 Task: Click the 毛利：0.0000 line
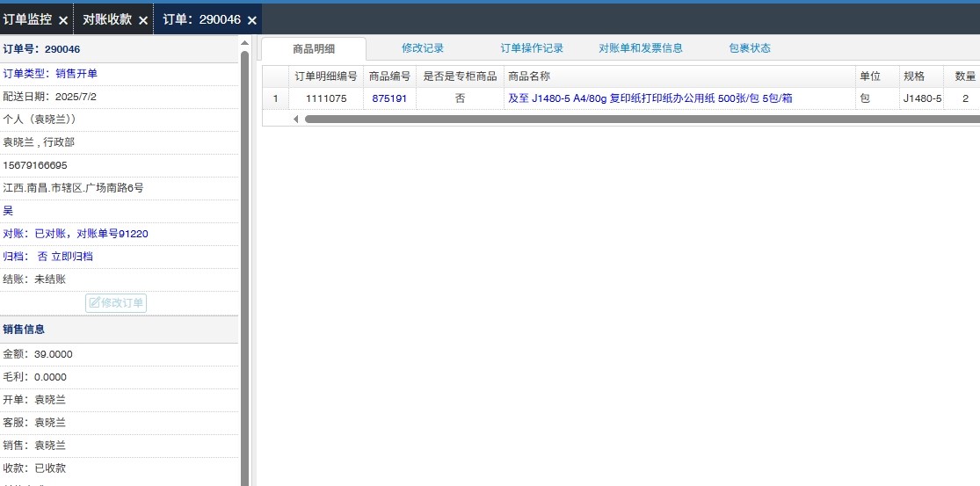coord(120,377)
